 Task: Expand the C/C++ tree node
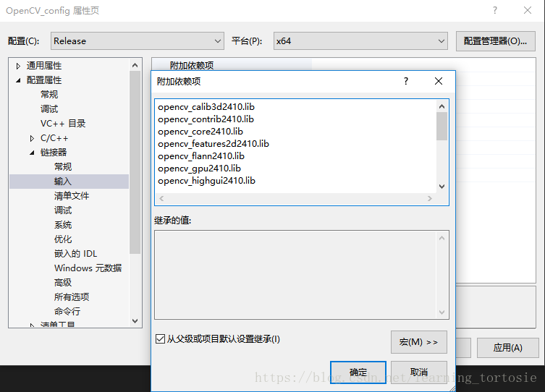(32, 138)
